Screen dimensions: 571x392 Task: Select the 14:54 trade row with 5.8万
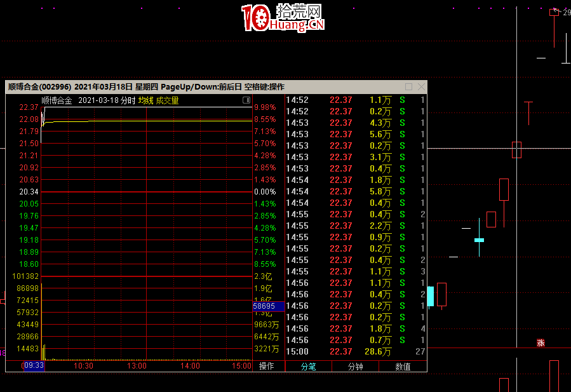click(x=355, y=191)
